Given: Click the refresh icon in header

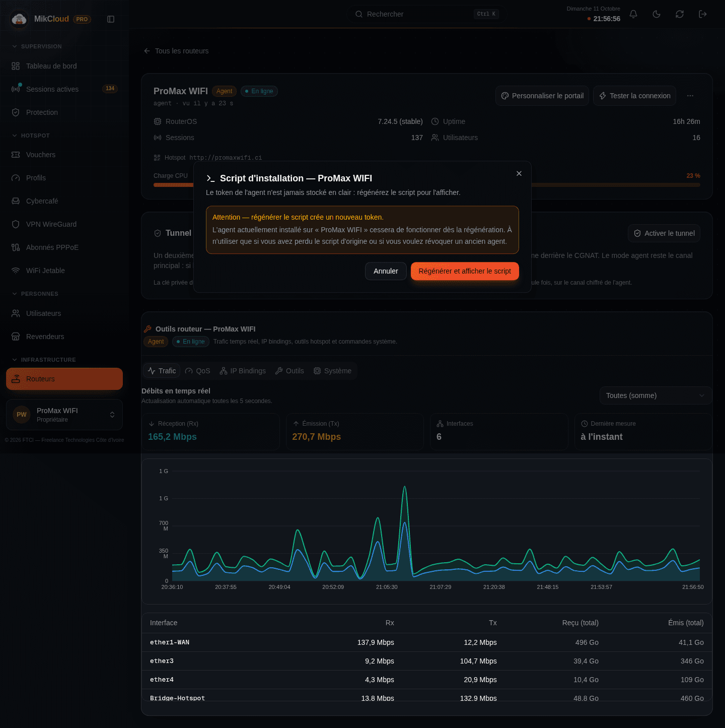Looking at the screenshot, I should pyautogui.click(x=680, y=14).
